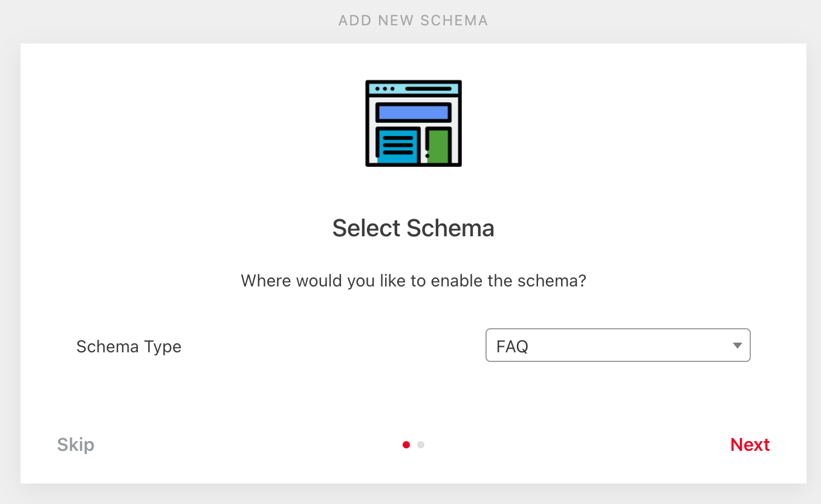Click Next to continue the wizard
This screenshot has height=504, width=821.
click(750, 445)
